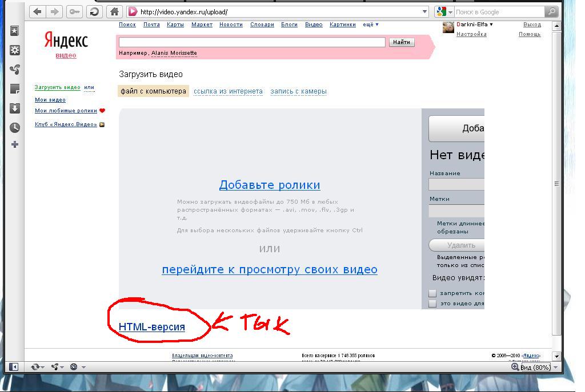Open the 'Мои видео' sidebar link
585x392 pixels.
tap(50, 100)
